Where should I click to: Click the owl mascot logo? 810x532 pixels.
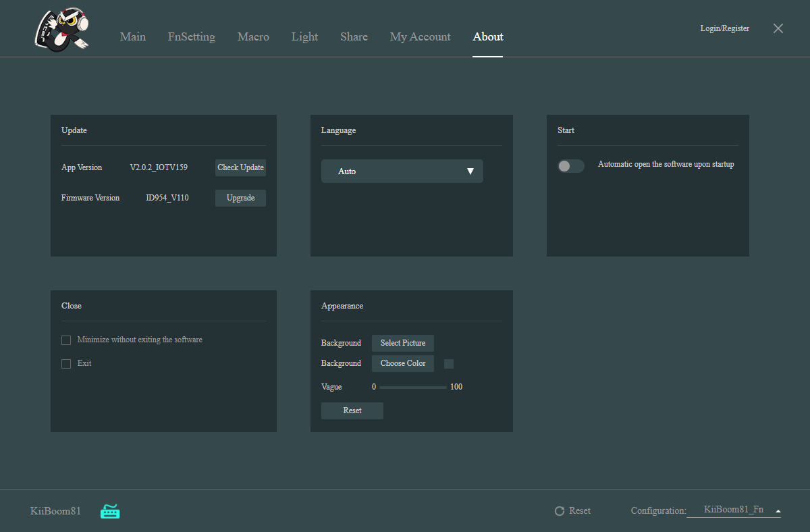pos(61,28)
